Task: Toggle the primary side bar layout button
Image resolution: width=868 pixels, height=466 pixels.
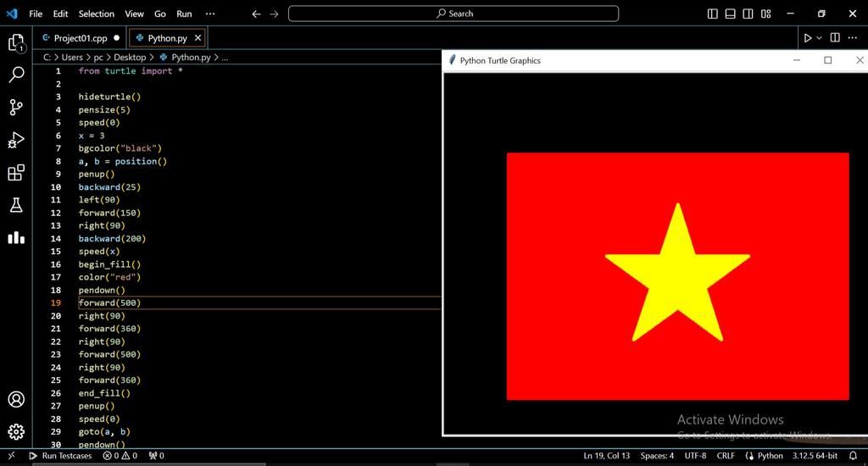Action: pyautogui.click(x=712, y=14)
